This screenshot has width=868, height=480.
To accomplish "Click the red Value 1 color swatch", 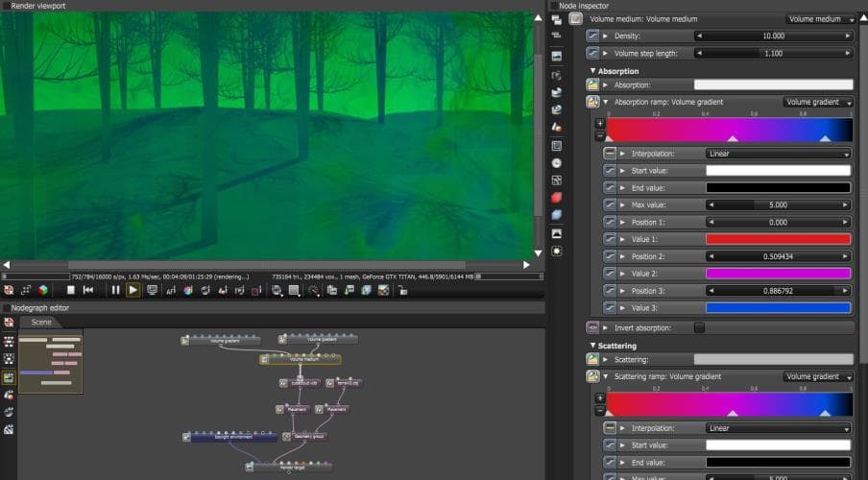I will (778, 239).
